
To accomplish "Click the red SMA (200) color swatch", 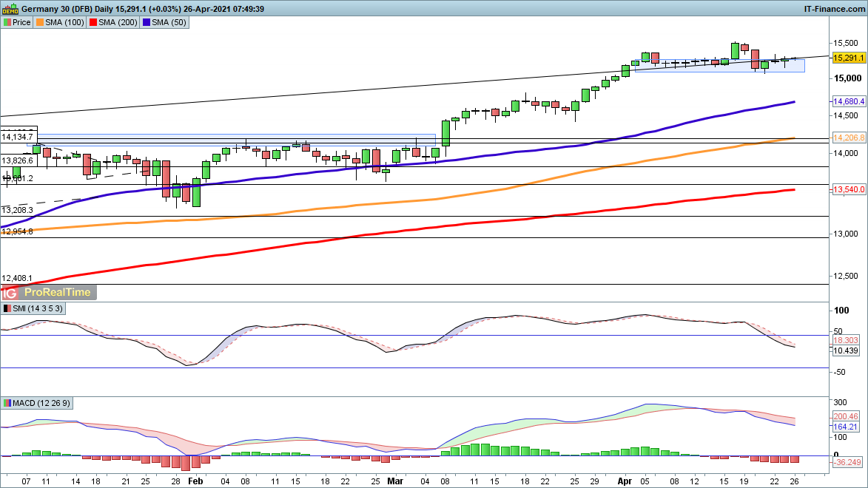I will (94, 23).
